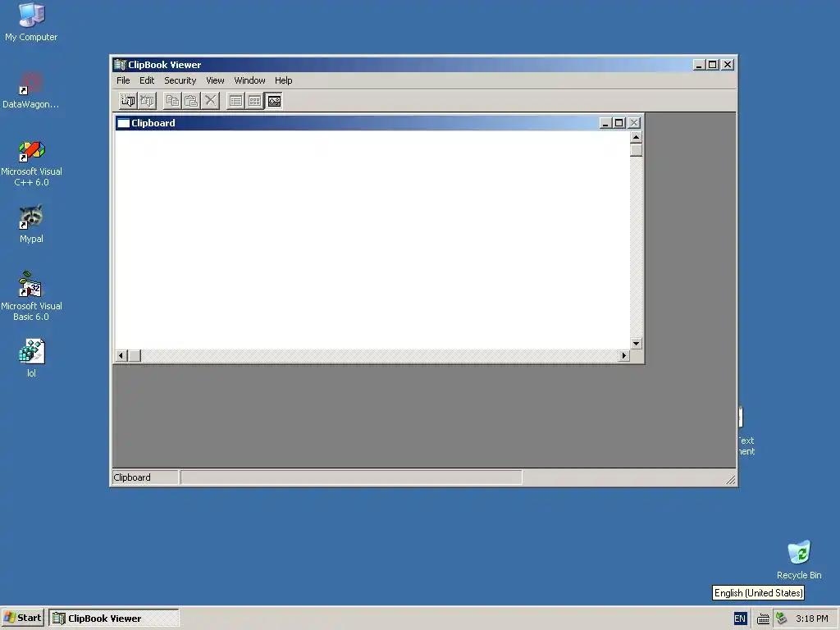840x630 pixels.
Task: Switch to Table of Contents view icon
Action: 235,101
